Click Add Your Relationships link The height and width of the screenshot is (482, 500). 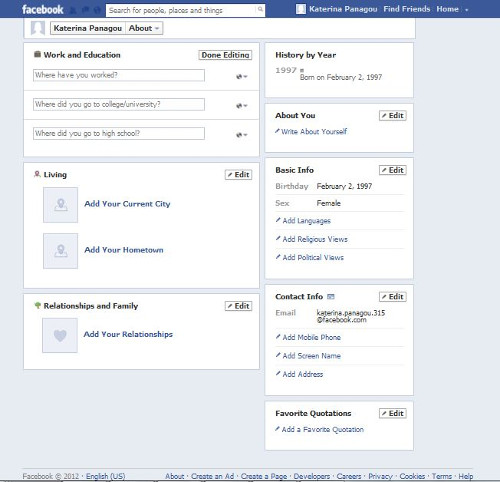(128, 334)
